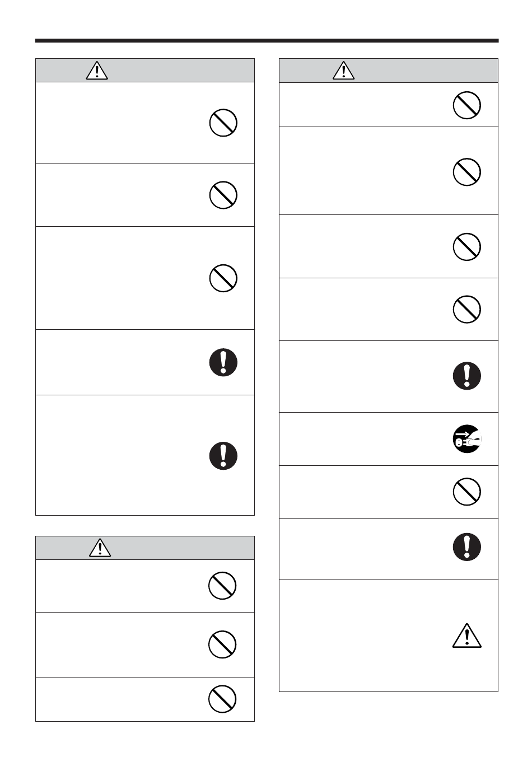Select the prohibition icon in the lower-left table's middle row

[x=222, y=644]
